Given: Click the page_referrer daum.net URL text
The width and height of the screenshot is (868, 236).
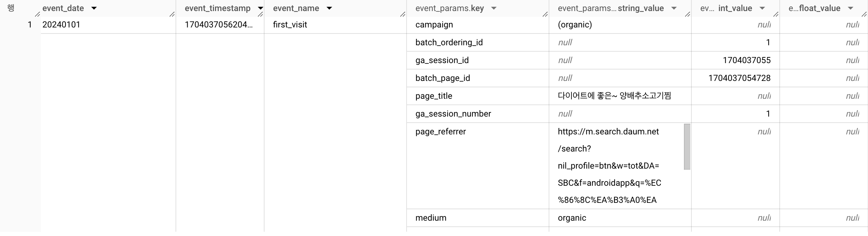Looking at the screenshot, I should (610, 166).
